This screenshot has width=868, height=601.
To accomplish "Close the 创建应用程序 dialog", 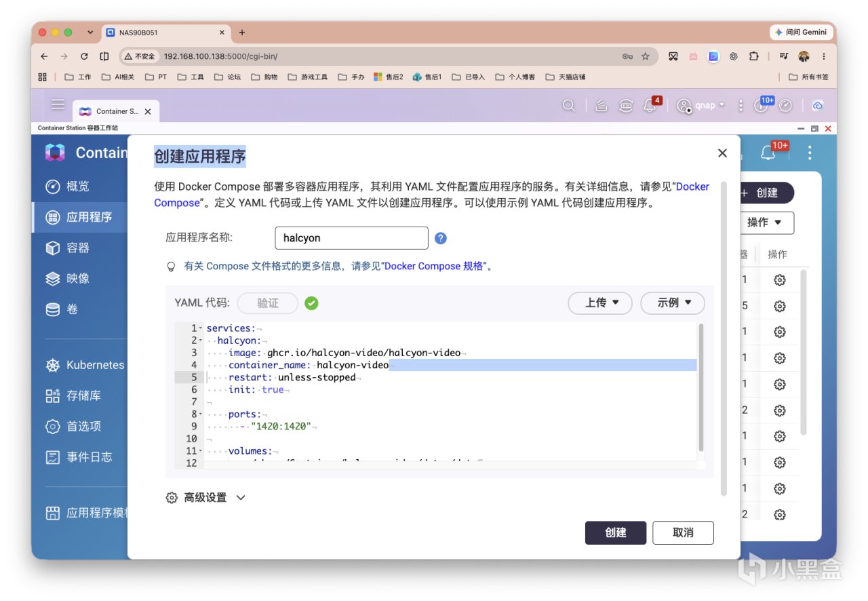I will pos(722,153).
